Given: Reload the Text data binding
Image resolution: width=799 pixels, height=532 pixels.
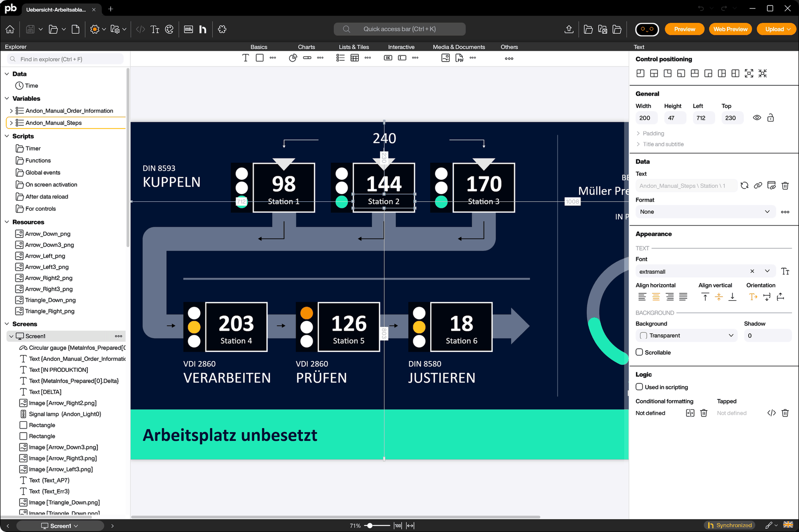Looking at the screenshot, I should point(744,186).
